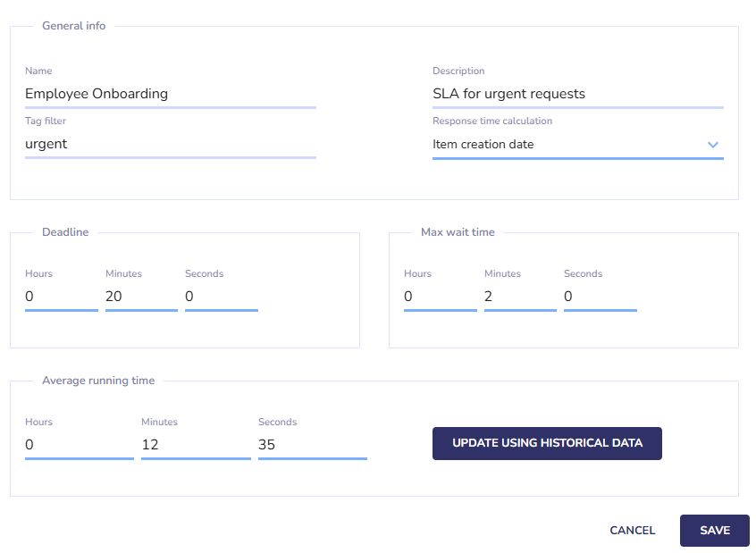This screenshot has height=553, width=756.
Task: Click the General info section label
Action: pos(74,26)
